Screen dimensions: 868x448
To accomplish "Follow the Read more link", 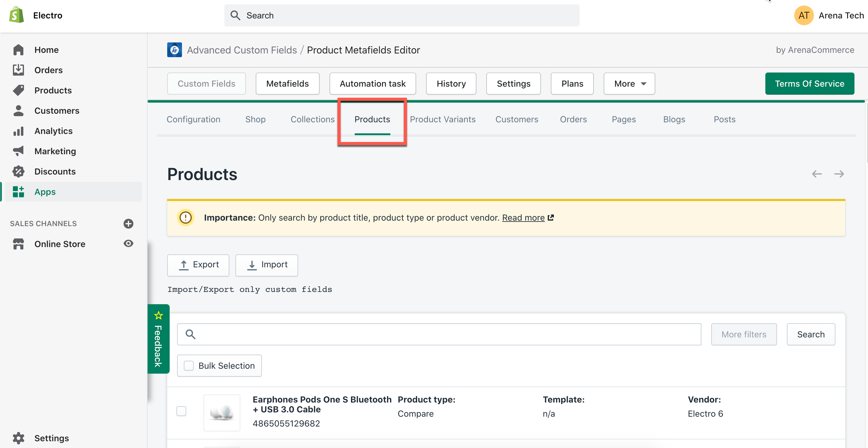I will (x=523, y=218).
